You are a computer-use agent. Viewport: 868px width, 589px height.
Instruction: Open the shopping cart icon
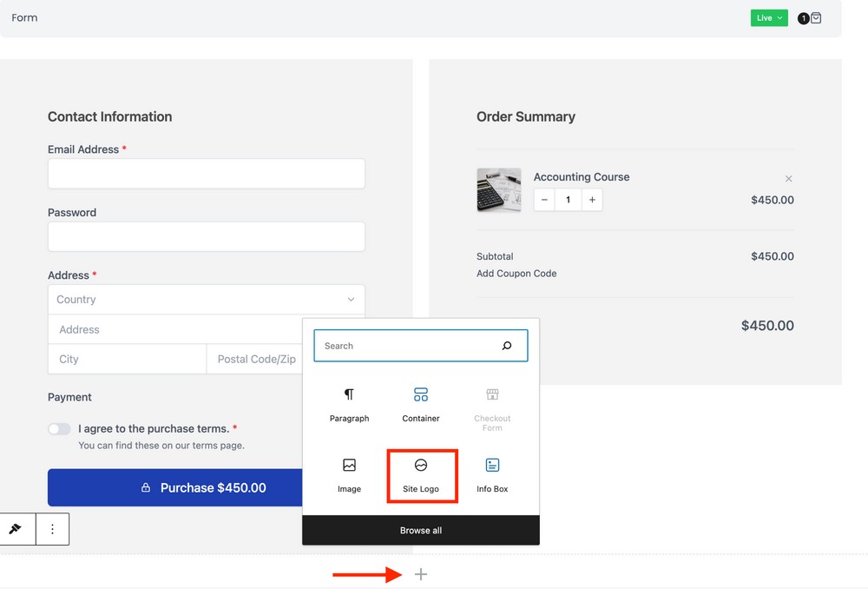pos(815,18)
